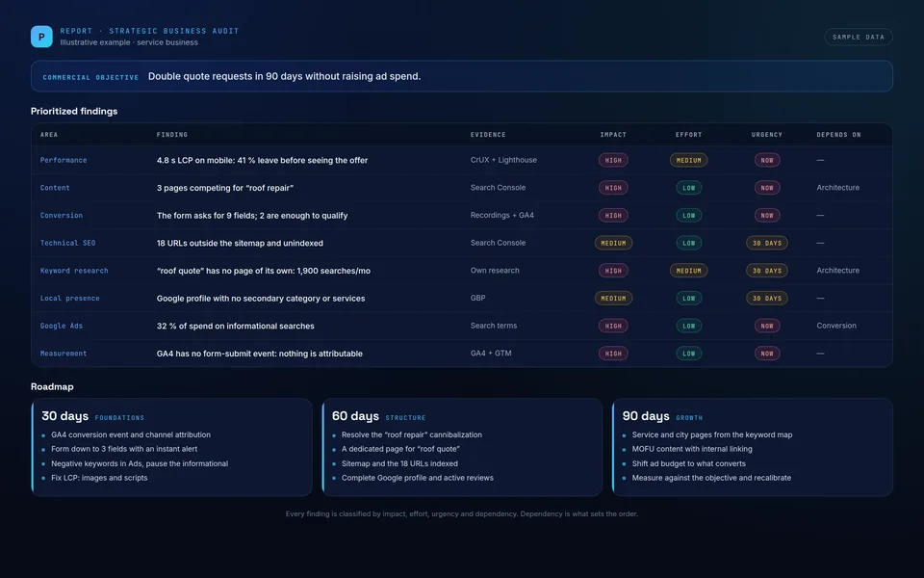Click the Depends On column header
924x578 pixels.
838,135
